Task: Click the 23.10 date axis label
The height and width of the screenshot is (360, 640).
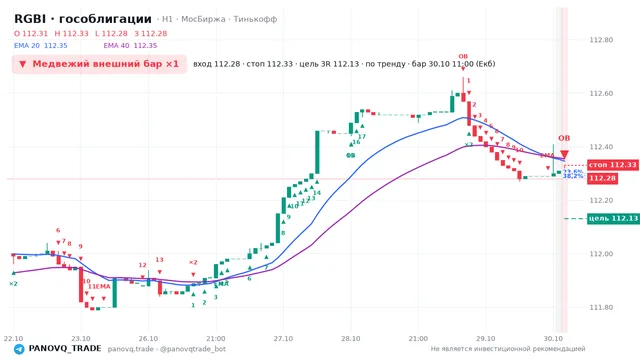Action: tap(81, 339)
